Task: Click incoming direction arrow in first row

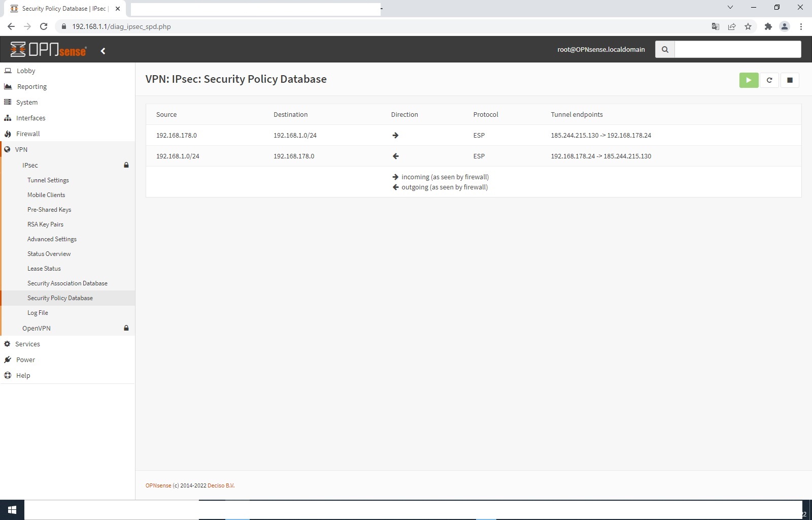Action: pyautogui.click(x=395, y=136)
